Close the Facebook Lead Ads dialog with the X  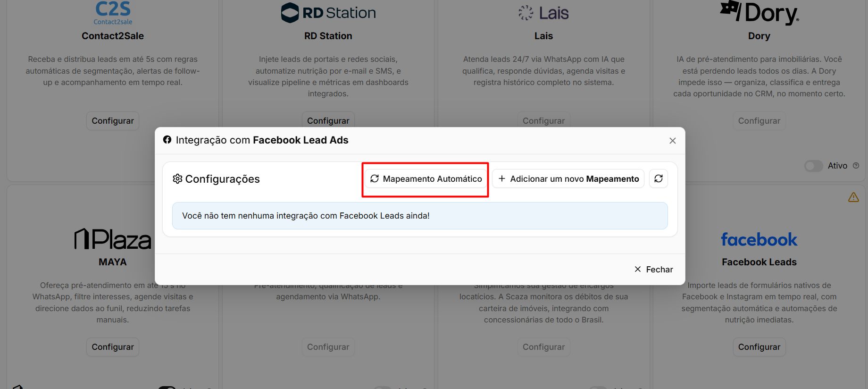click(673, 141)
